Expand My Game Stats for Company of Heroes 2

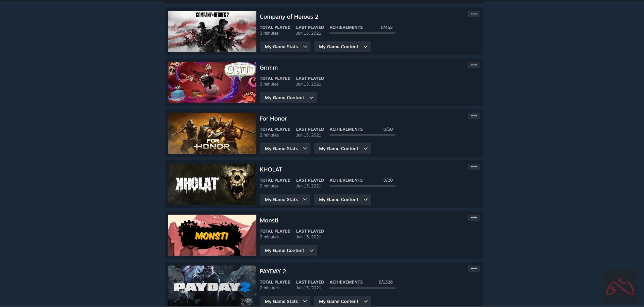tap(285, 47)
